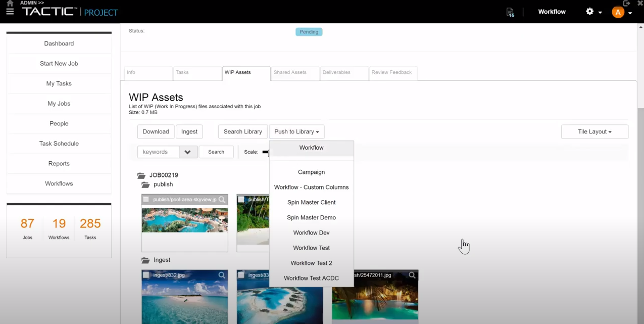Open the settings gear menu
644x324 pixels.
tap(590, 11)
